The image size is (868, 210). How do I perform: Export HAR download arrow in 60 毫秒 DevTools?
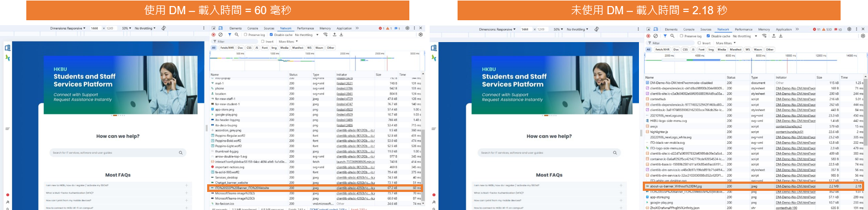[341, 34]
